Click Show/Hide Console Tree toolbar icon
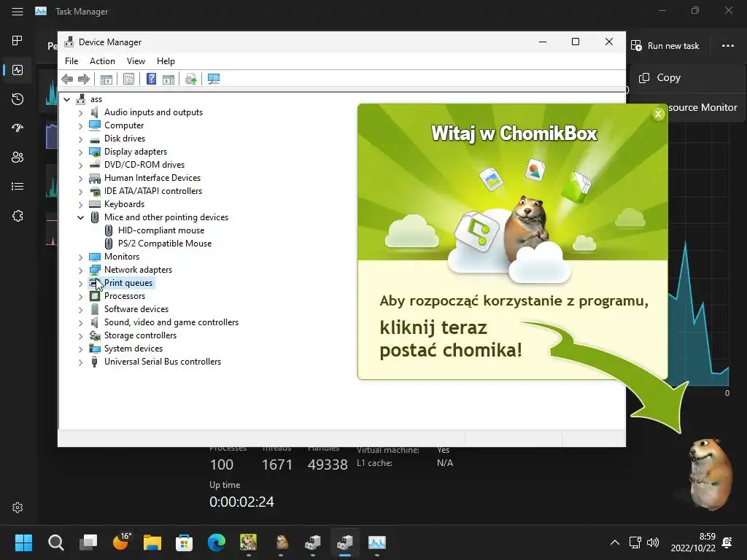747x560 pixels. (x=107, y=79)
